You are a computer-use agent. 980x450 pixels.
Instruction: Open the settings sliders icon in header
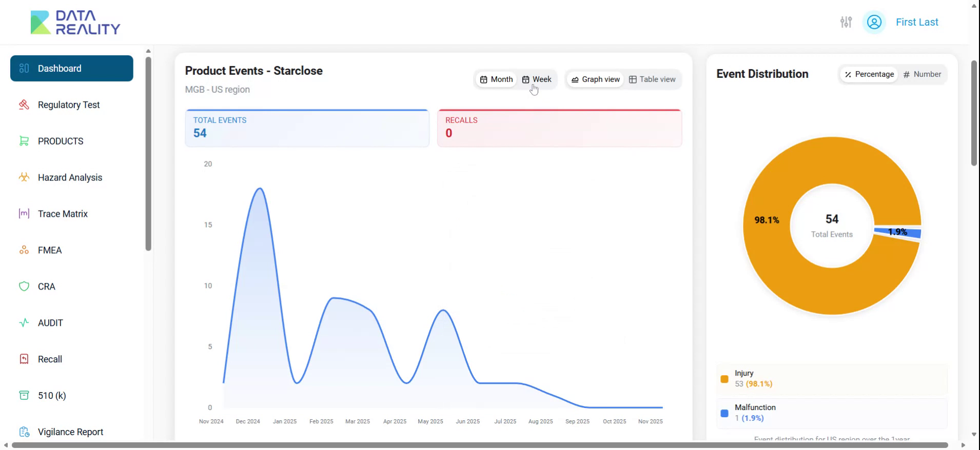[846, 22]
